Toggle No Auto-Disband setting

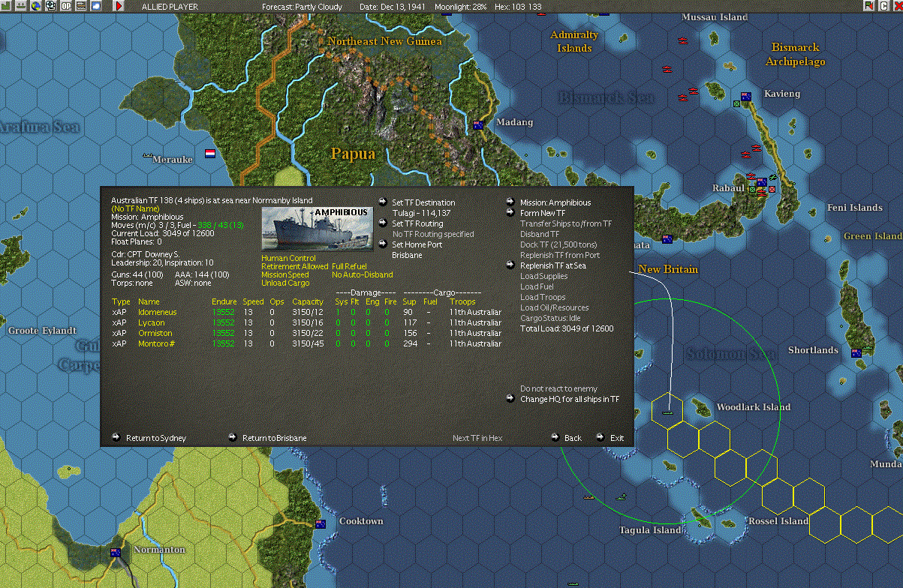point(362,274)
